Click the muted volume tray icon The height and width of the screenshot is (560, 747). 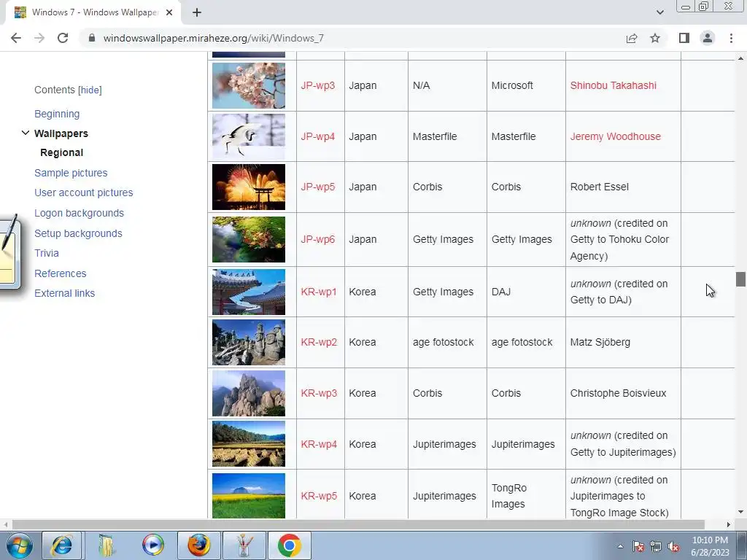(x=673, y=546)
